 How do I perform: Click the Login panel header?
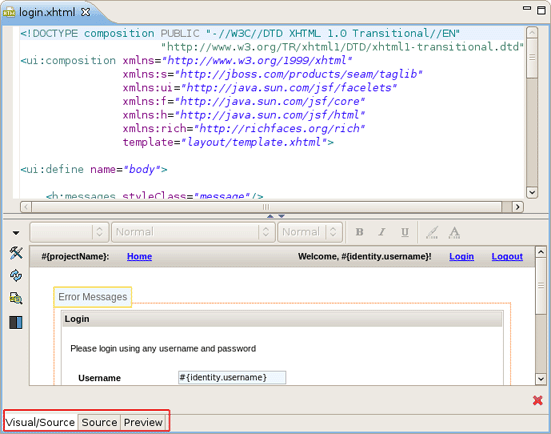282,319
